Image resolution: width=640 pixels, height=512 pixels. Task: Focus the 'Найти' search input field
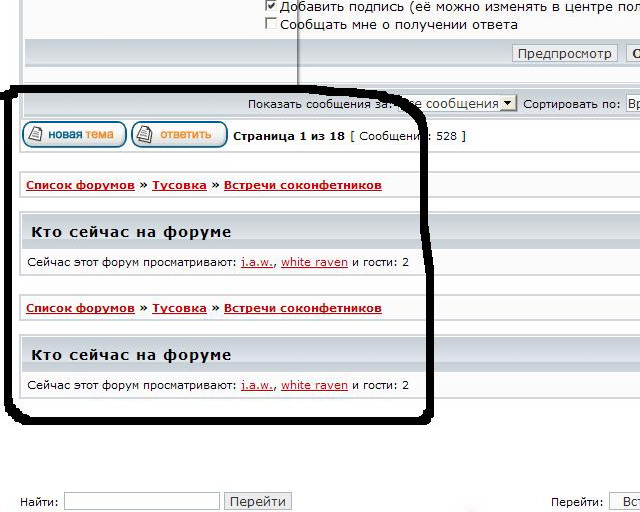[x=141, y=501]
